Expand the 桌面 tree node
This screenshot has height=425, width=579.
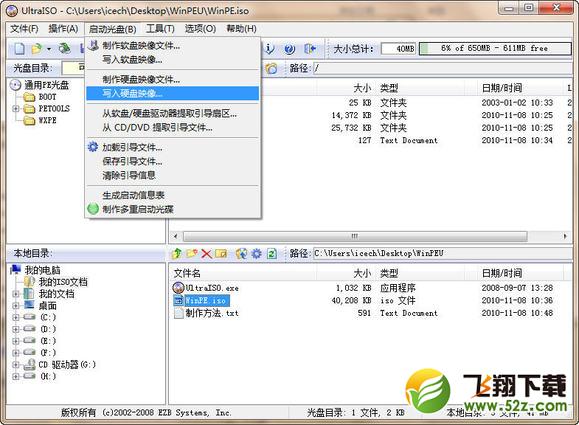pyautogui.click(x=15, y=306)
